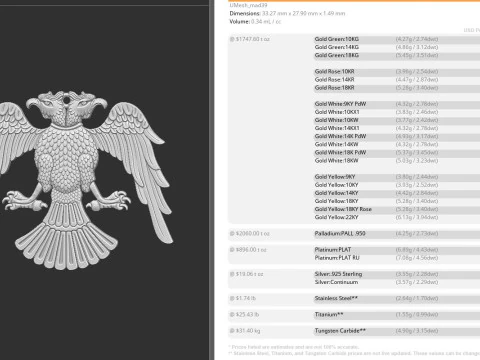The height and width of the screenshot is (360, 480).
Task: Select the Gold Rose:14KR material row
Action: [x=397, y=80]
